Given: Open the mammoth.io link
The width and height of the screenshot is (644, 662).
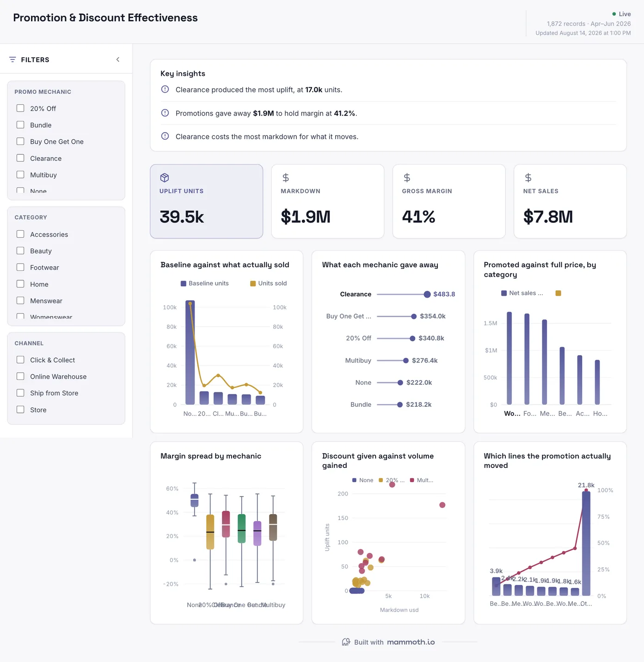Looking at the screenshot, I should [x=411, y=642].
